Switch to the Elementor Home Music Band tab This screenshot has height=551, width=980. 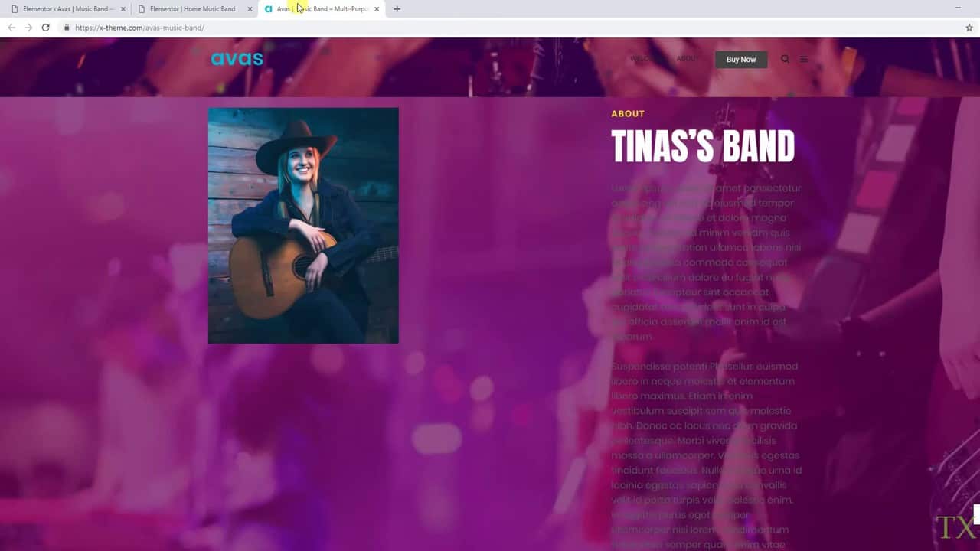pos(191,9)
